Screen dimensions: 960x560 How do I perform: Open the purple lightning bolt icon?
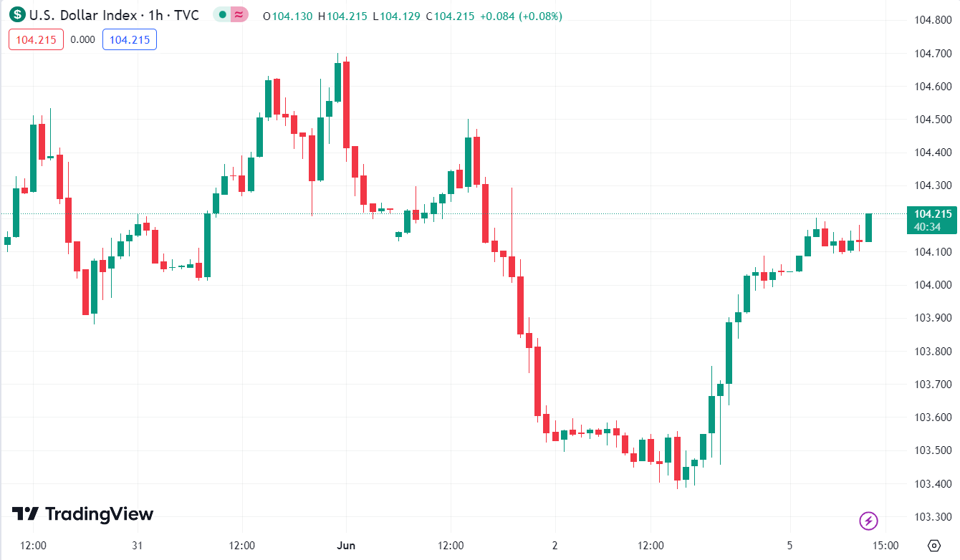(868, 521)
